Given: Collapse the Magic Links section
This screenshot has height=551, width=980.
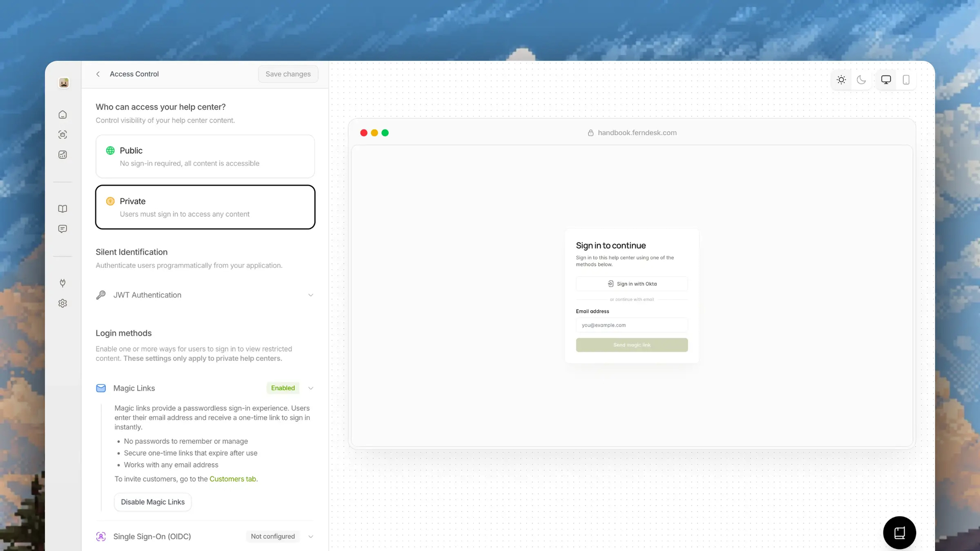Looking at the screenshot, I should coord(311,388).
